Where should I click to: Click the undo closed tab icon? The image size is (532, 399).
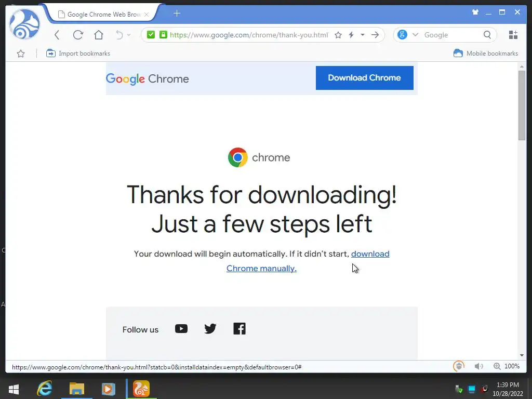tap(119, 35)
